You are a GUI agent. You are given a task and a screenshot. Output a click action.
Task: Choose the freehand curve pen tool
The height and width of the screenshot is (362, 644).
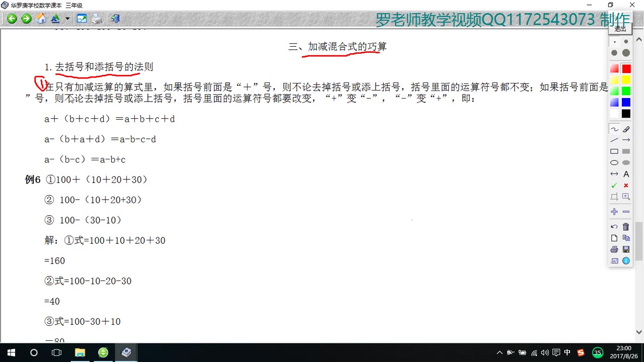[x=614, y=129]
